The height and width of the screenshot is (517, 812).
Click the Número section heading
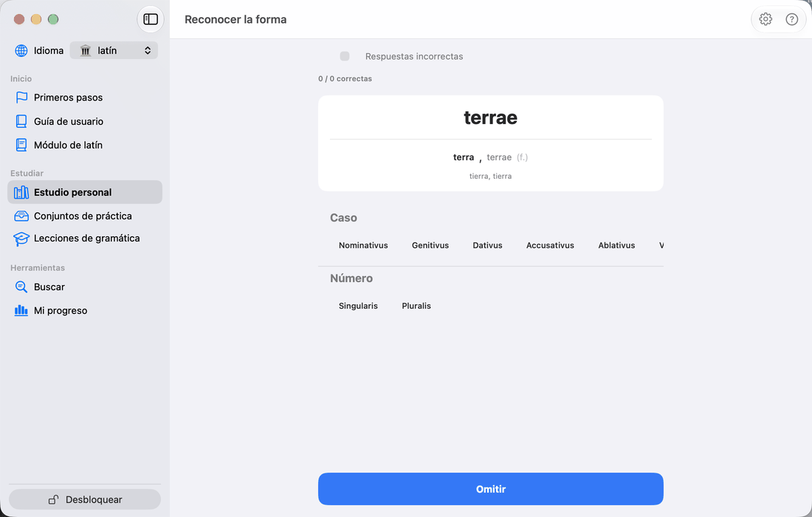coord(351,278)
